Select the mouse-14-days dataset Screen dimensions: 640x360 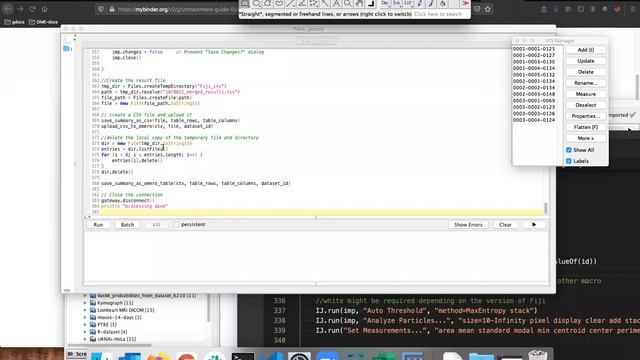(x=119, y=317)
